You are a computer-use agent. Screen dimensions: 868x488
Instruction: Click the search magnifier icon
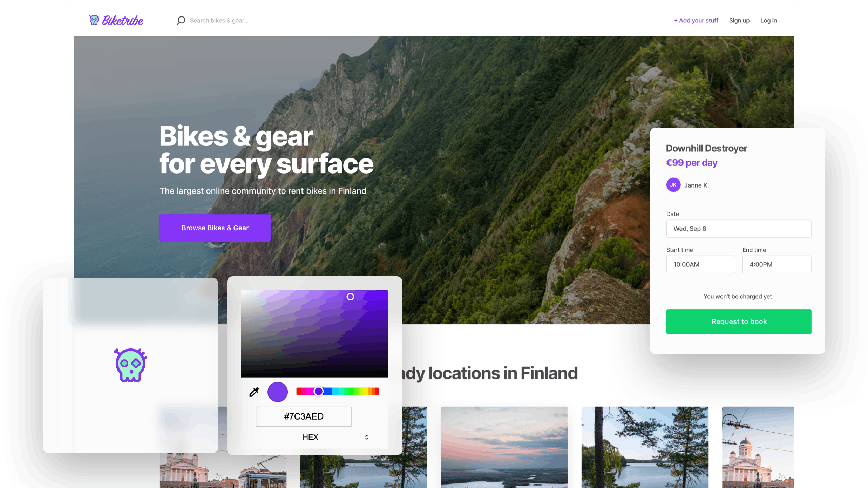pyautogui.click(x=180, y=20)
